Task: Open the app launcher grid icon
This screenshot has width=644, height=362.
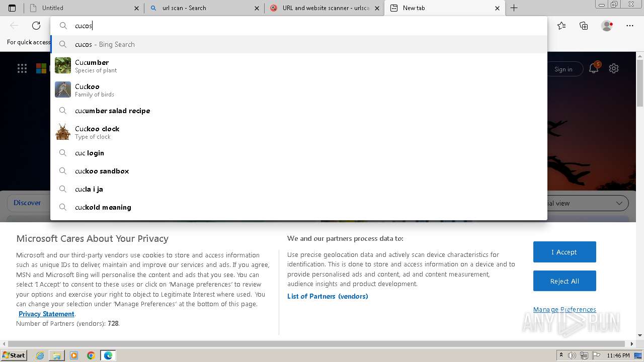Action: coord(22,68)
